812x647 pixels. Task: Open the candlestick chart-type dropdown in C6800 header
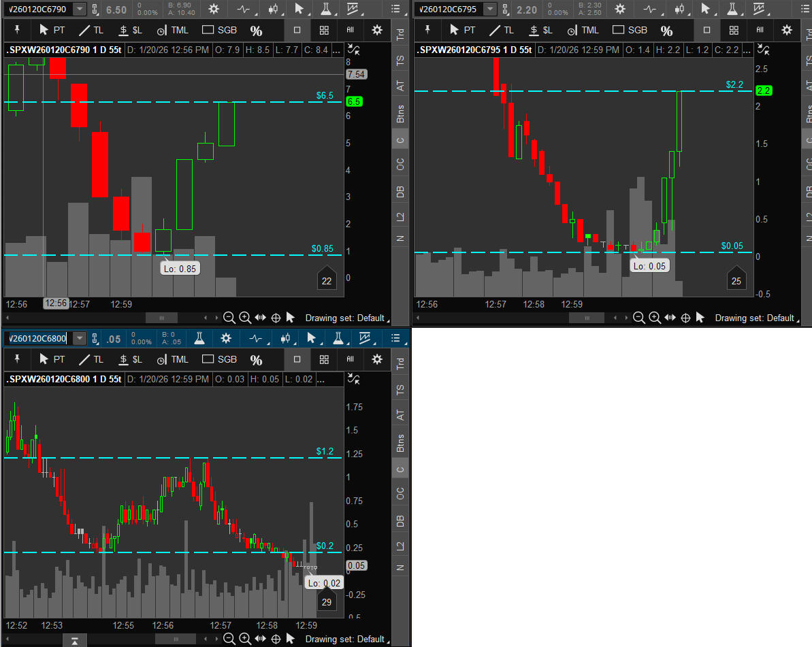(x=285, y=338)
